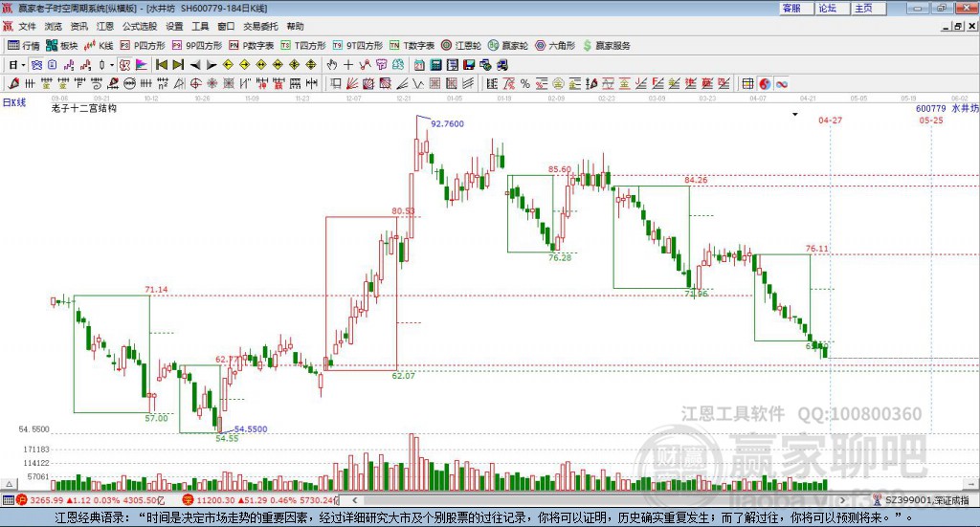Open the small dropdown arrow above chart

795,114
